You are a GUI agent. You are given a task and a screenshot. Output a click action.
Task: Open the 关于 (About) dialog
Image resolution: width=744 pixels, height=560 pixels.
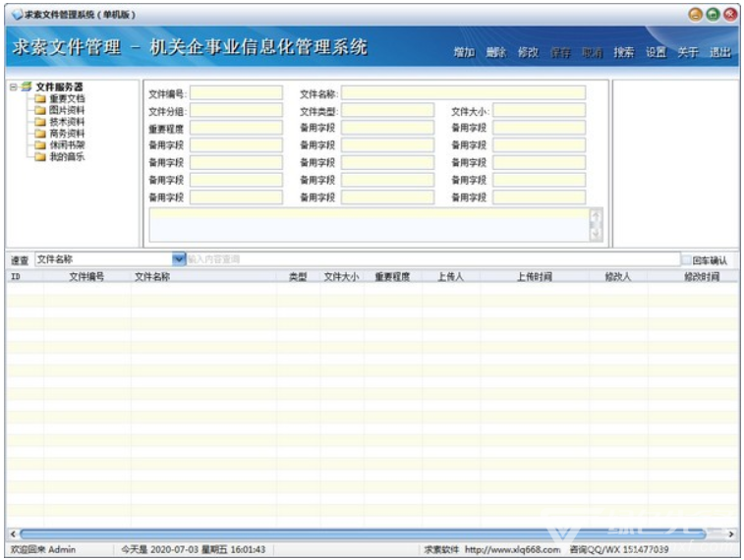pyautogui.click(x=688, y=52)
